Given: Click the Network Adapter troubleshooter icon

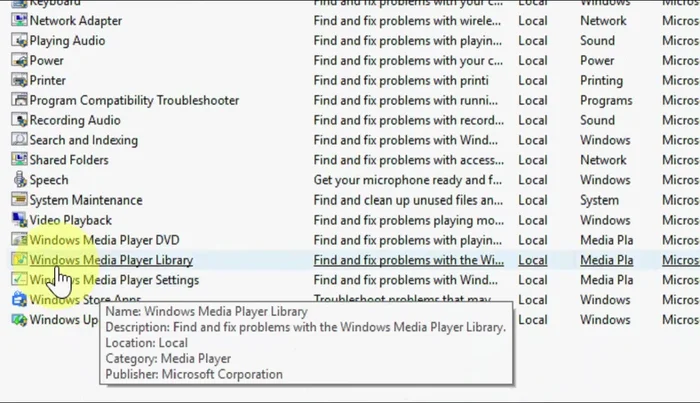Looking at the screenshot, I should (x=19, y=21).
